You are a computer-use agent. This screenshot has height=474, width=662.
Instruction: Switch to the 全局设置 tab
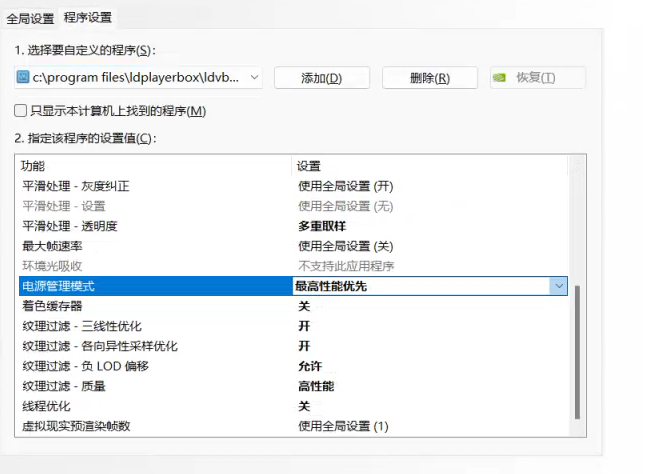tap(30, 18)
